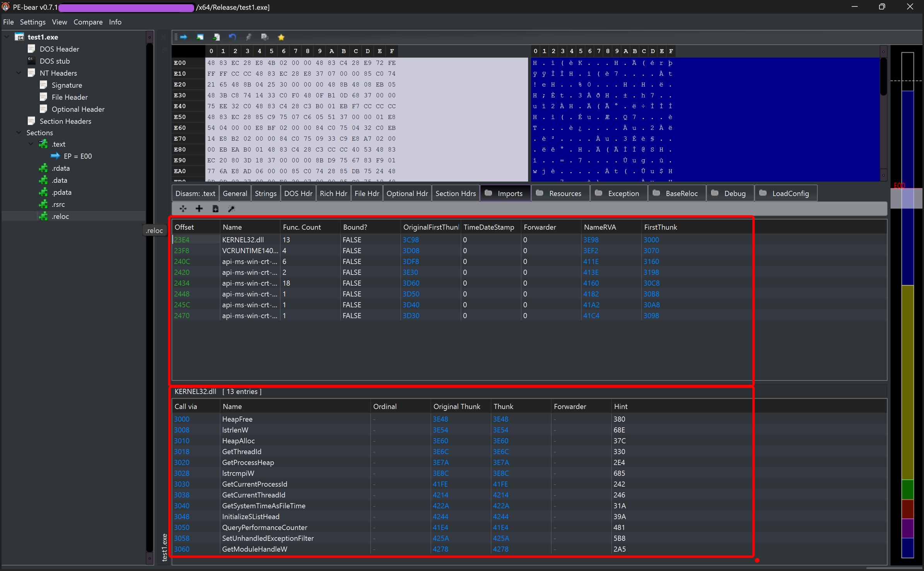Select the KERNEL32.dll row in imports list

243,240
